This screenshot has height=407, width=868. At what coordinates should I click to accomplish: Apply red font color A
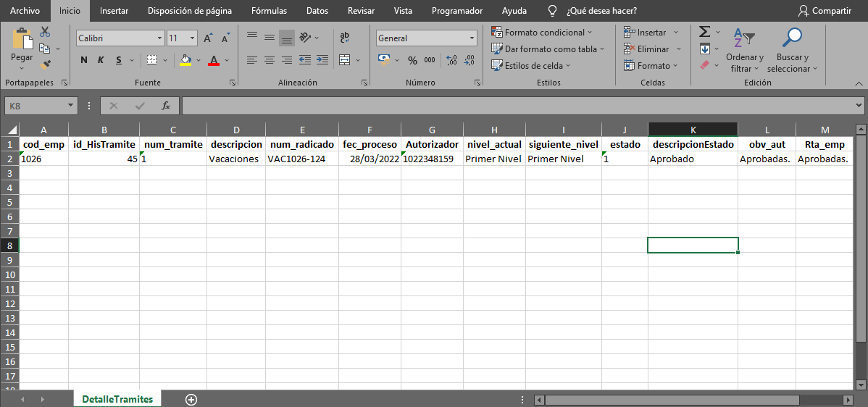[x=214, y=59]
